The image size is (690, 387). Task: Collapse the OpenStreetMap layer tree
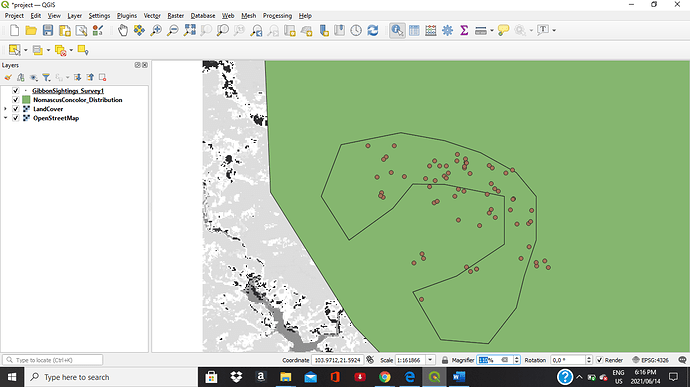click(x=5, y=118)
